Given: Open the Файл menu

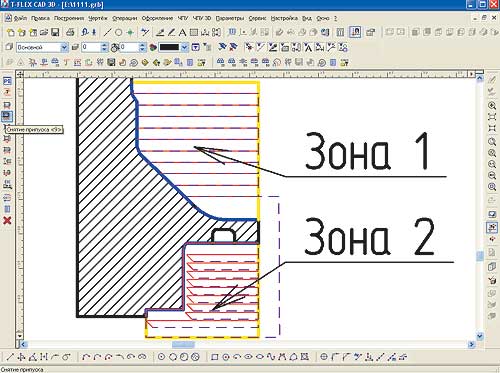Looking at the screenshot, I should (20, 18).
